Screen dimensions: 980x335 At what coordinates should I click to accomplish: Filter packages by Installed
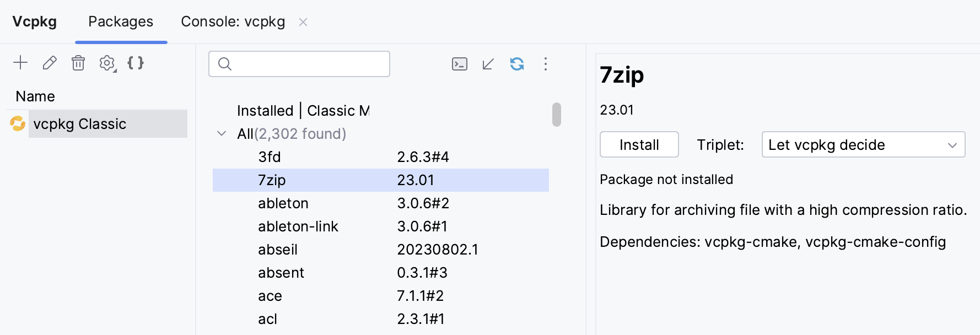tap(265, 110)
